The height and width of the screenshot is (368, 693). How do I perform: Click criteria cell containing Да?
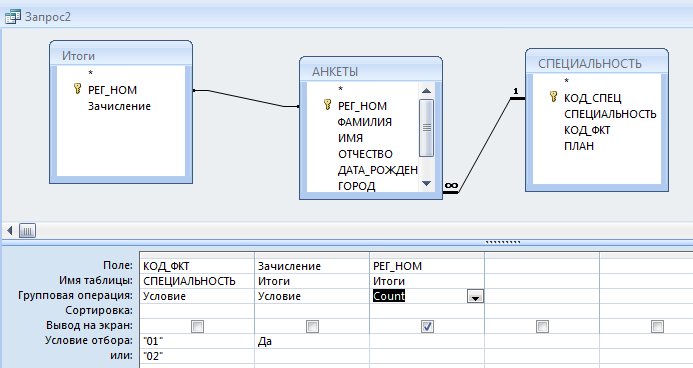point(312,341)
